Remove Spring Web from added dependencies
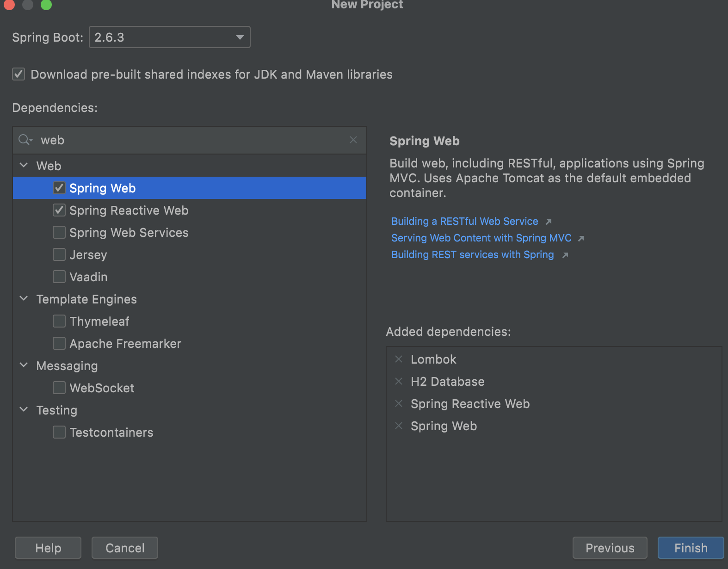728x569 pixels. point(399,426)
